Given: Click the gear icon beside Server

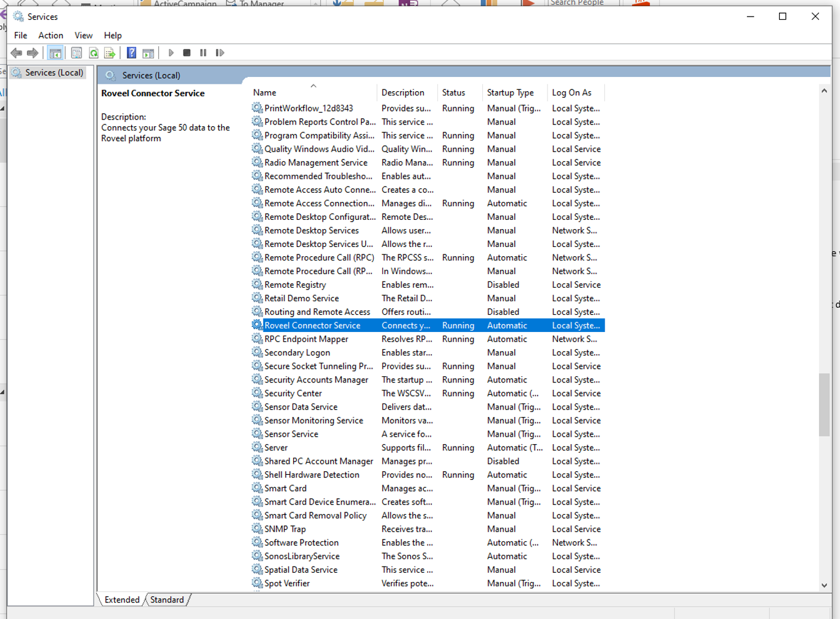Looking at the screenshot, I should [257, 447].
